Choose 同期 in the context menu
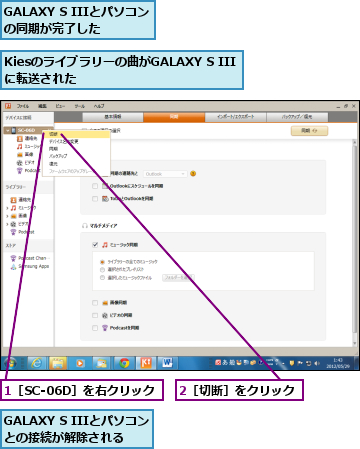 [x=77, y=149]
